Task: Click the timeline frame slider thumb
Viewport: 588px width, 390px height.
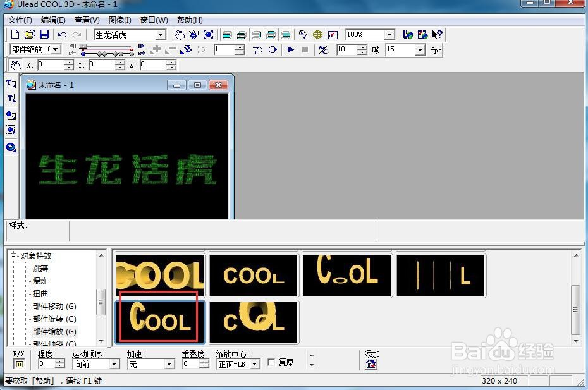Action: click(83, 46)
